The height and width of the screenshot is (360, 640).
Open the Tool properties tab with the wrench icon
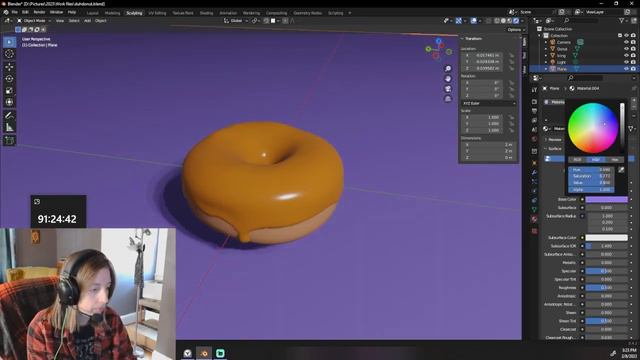point(534,90)
